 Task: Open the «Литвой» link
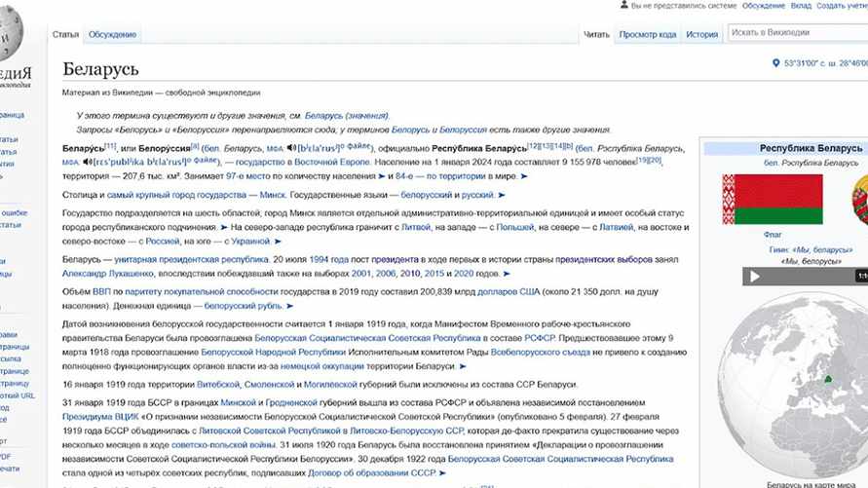(x=416, y=227)
